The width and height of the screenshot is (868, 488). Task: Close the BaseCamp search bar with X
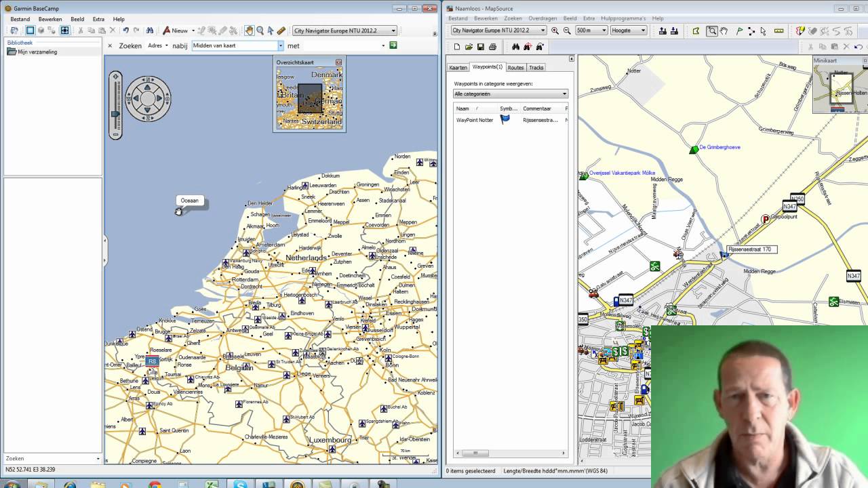pyautogui.click(x=110, y=45)
